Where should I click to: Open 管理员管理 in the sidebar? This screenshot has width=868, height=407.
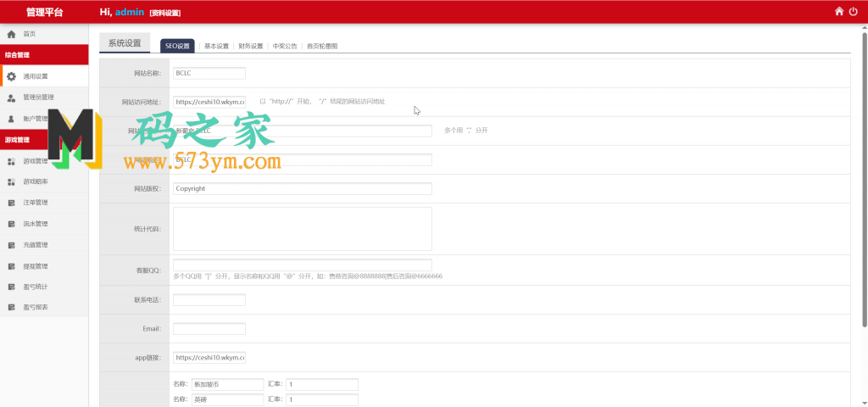point(44,98)
